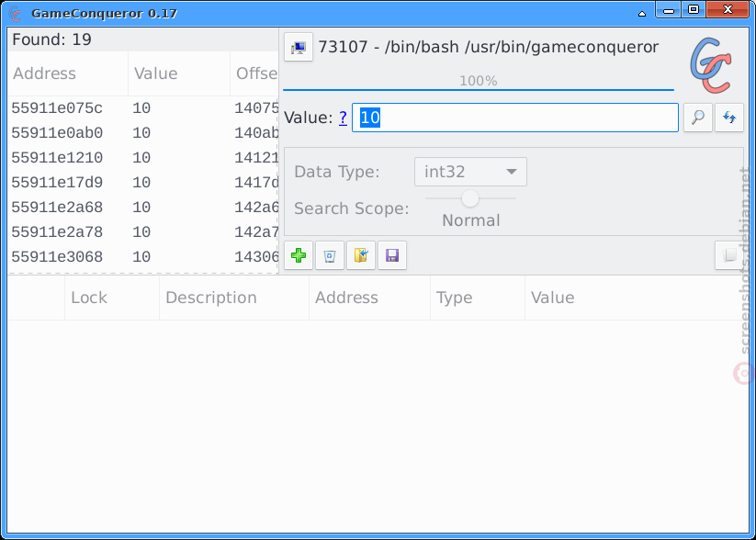756x540 pixels.
Task: Sort results by the Address column header
Action: (x=68, y=73)
